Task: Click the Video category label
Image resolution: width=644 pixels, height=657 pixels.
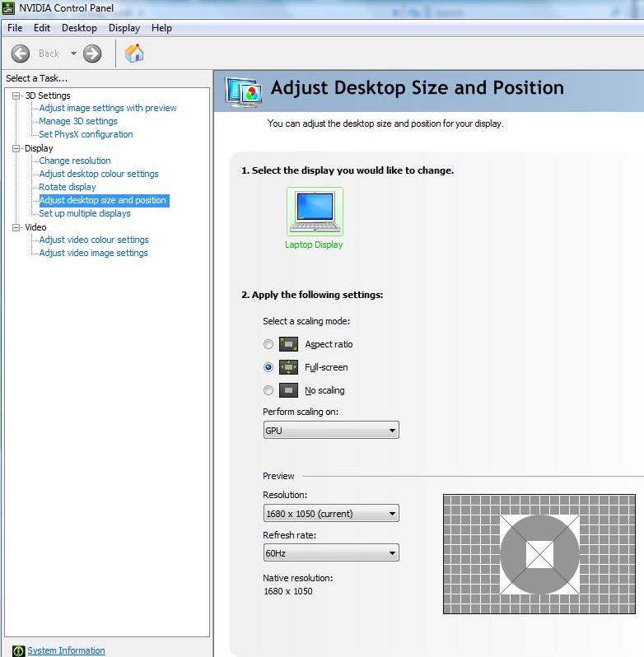Action: [x=35, y=227]
